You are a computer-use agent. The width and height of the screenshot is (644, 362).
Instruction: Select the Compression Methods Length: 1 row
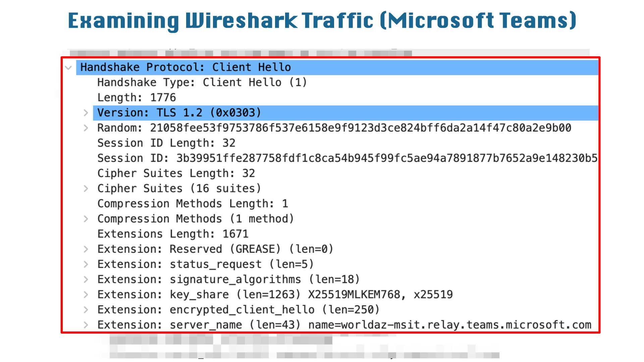point(193,204)
